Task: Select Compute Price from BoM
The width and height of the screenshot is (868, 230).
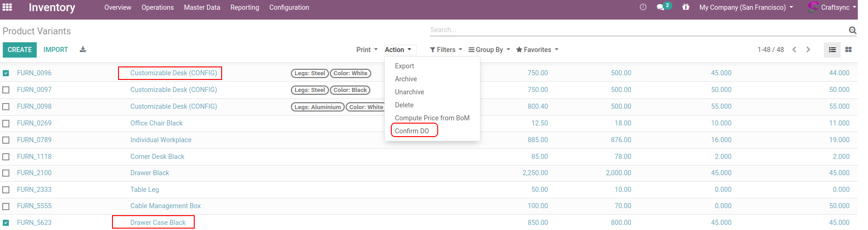Action: (432, 118)
